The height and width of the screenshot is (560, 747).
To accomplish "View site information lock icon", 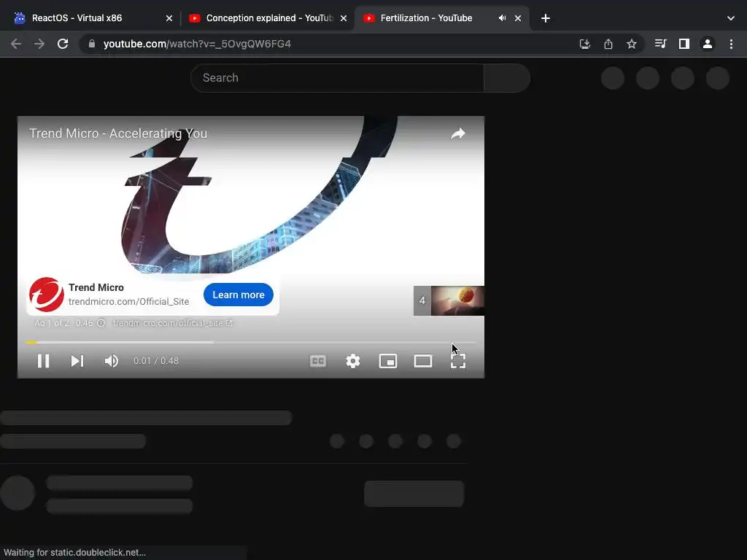I will click(92, 44).
